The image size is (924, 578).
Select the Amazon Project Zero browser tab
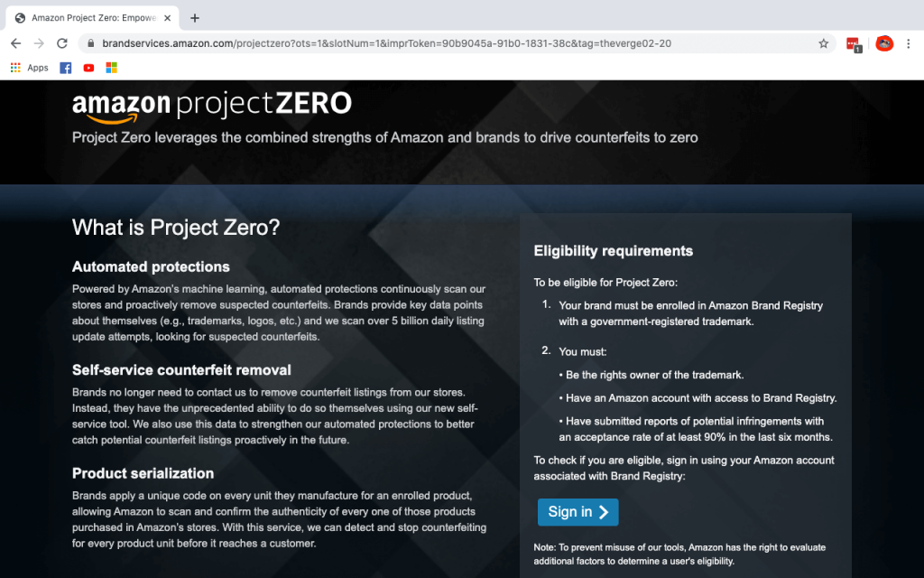point(92,18)
